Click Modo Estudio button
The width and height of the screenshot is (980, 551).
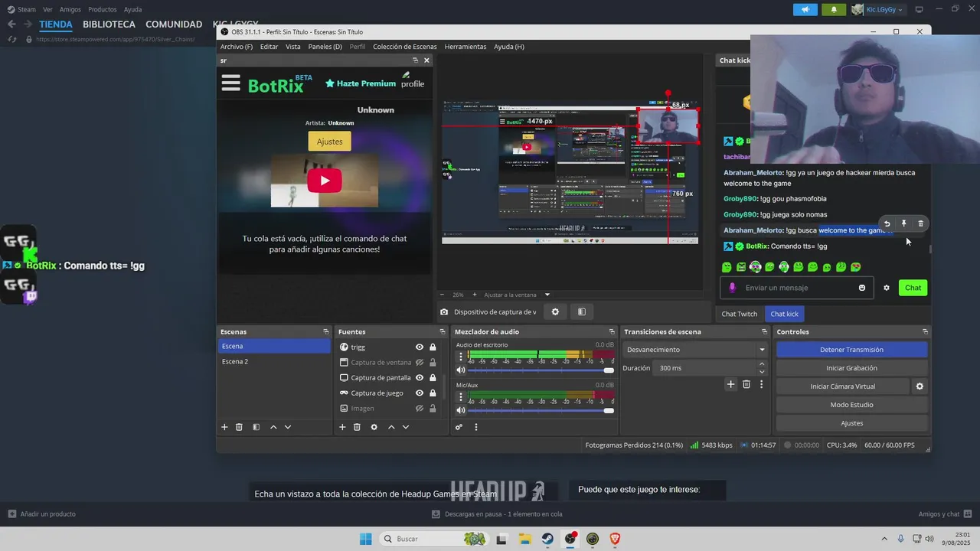851,405
